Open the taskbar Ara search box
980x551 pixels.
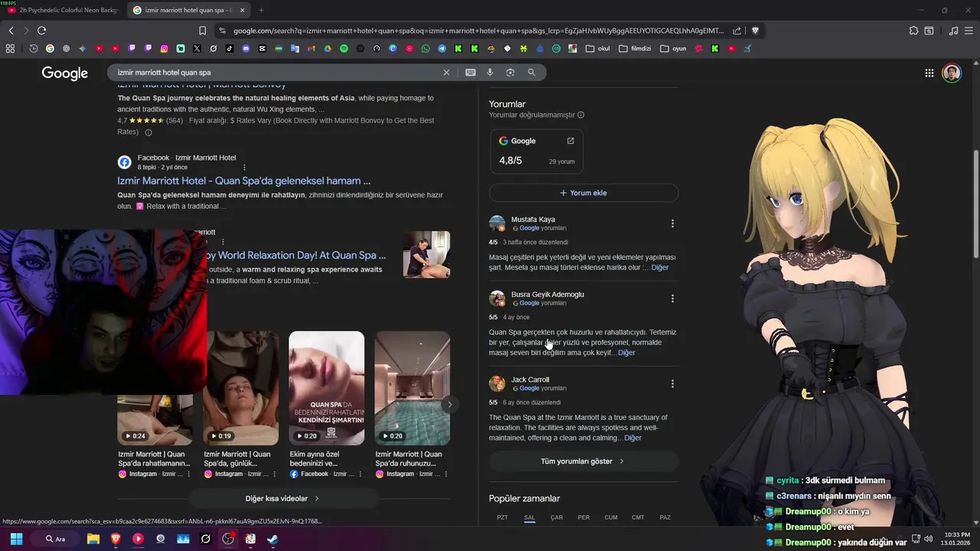tap(55, 539)
